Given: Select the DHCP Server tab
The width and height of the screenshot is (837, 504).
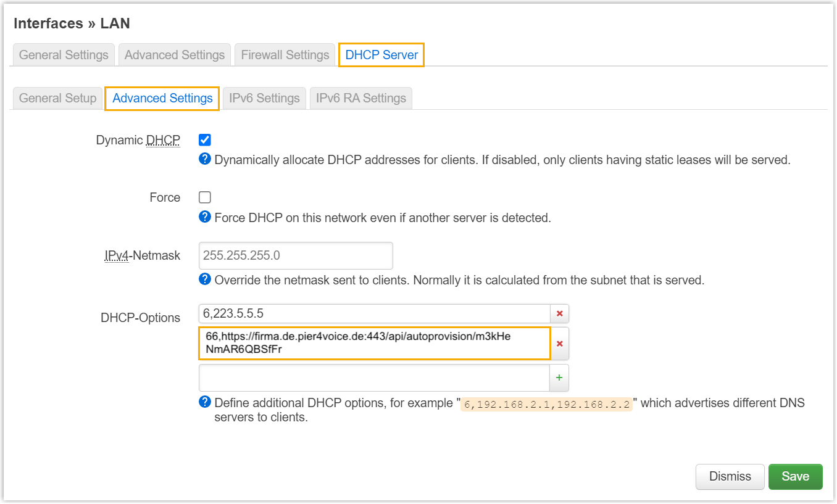Looking at the screenshot, I should pos(381,55).
